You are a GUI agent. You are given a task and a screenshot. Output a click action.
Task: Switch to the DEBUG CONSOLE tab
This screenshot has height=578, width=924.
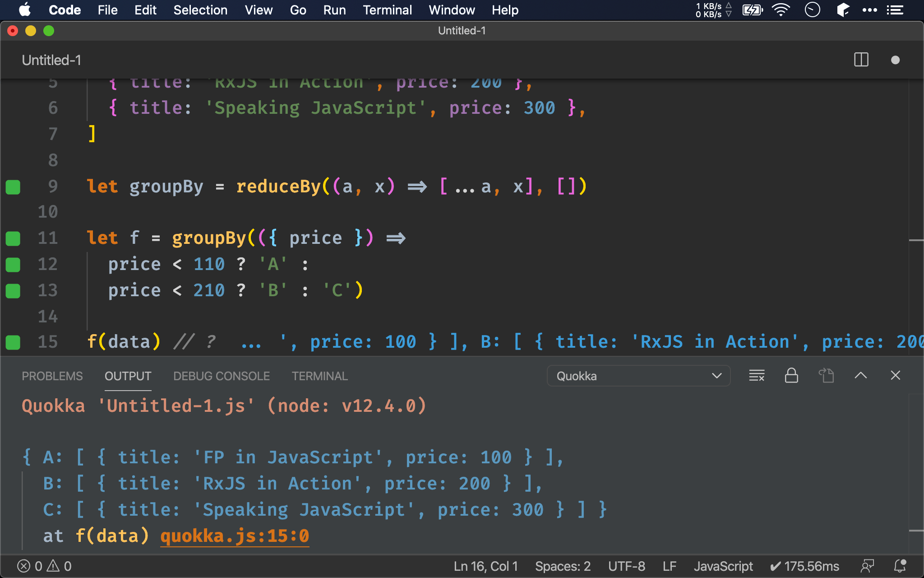(x=222, y=376)
